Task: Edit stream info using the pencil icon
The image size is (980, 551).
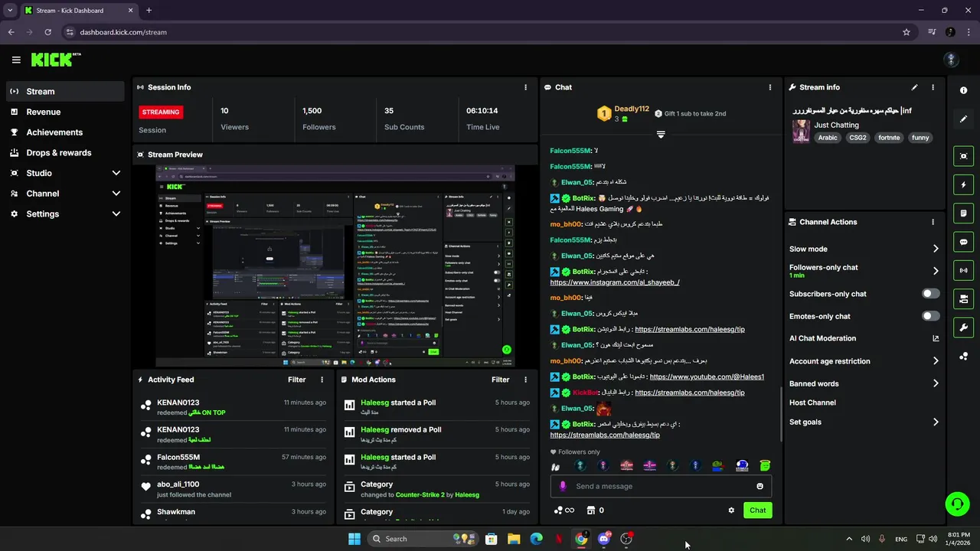Action: (914, 87)
